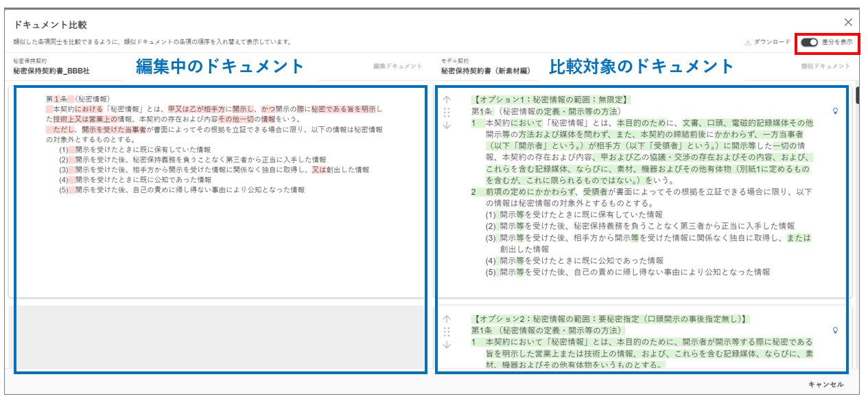The image size is (868, 403).
Task: Move Option 2 clause down with arrow
Action: point(447,345)
